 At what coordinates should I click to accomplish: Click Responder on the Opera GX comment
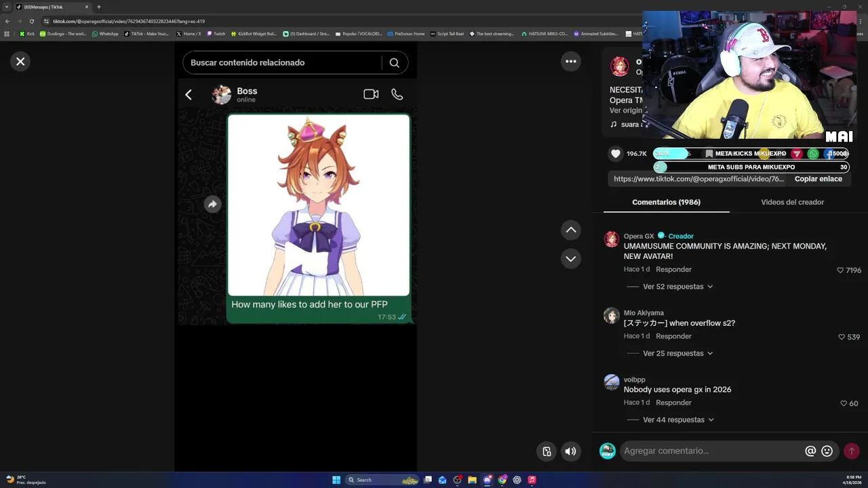pyautogui.click(x=673, y=270)
